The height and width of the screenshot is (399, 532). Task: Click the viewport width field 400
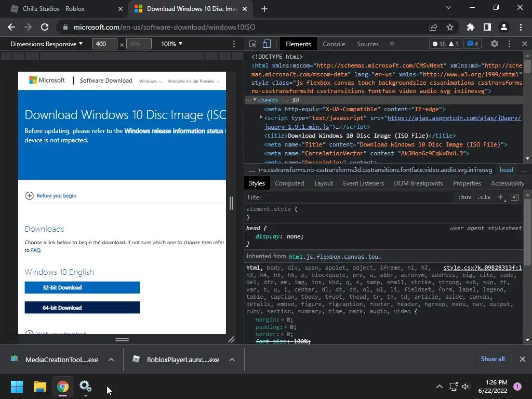pos(104,44)
